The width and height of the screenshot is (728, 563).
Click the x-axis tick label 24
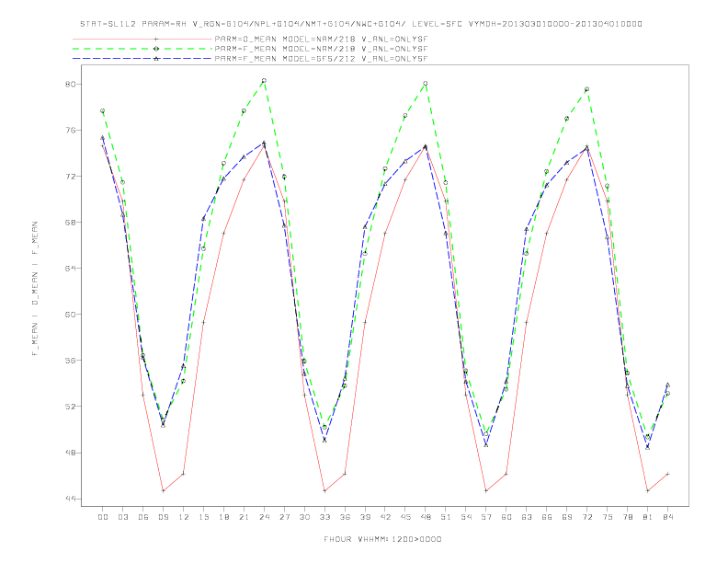[264, 517]
